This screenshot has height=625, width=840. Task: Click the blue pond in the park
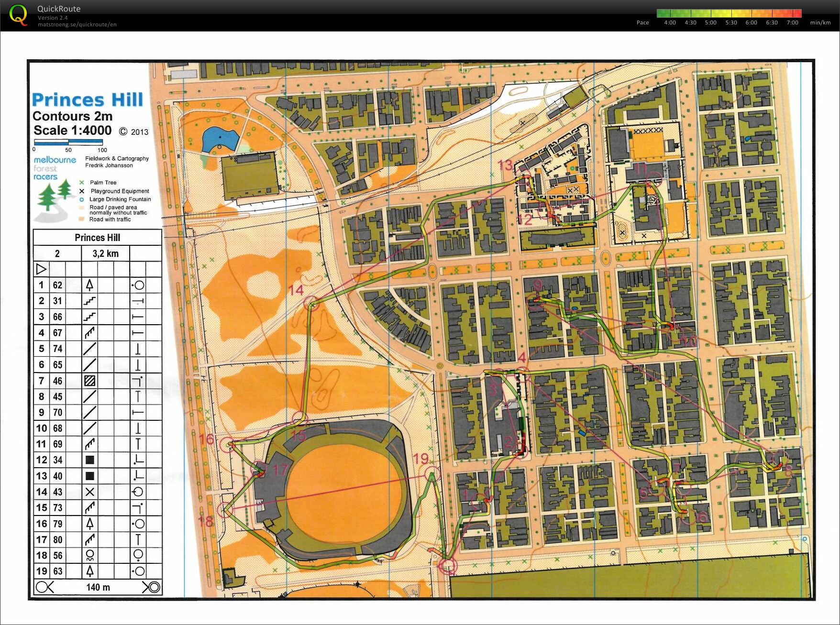click(x=218, y=139)
